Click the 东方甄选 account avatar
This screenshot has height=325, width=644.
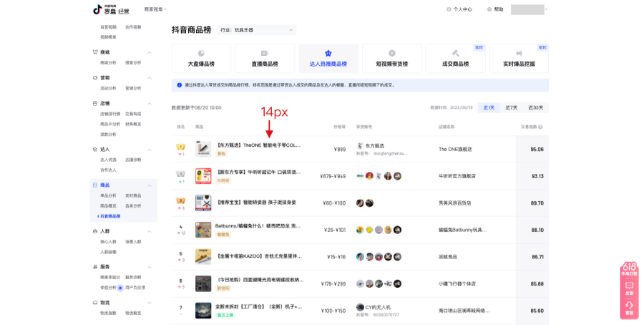pos(360,146)
